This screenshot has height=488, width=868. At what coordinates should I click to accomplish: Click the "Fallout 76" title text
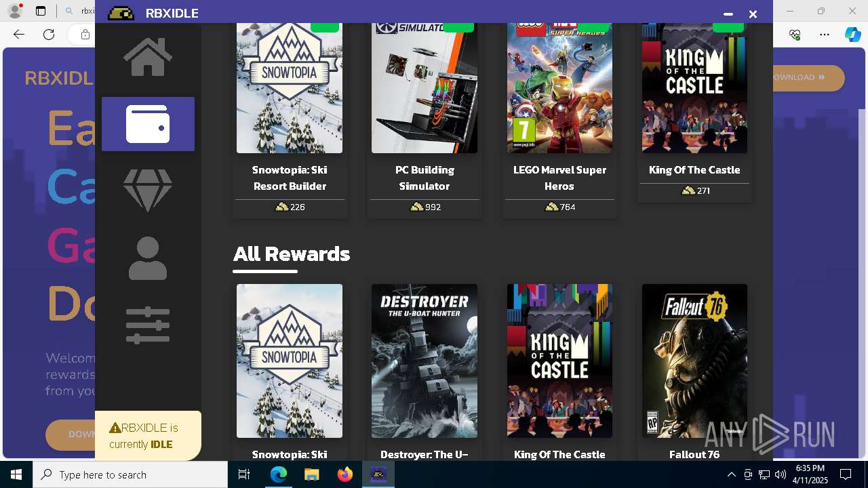coord(694,454)
